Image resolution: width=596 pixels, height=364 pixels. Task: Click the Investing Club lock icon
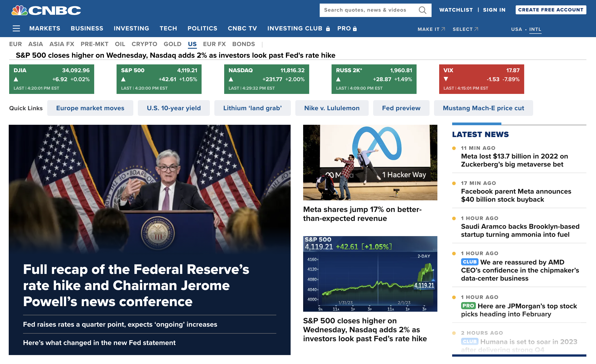point(328,29)
